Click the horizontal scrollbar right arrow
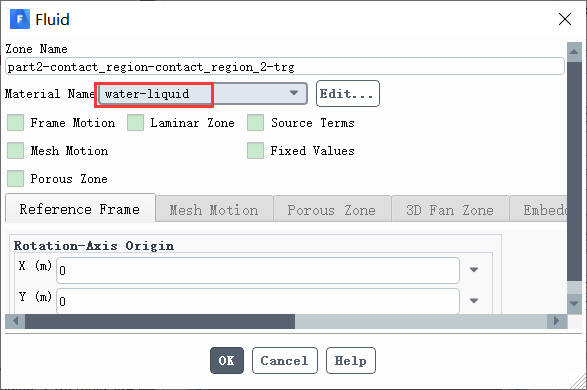587x390 pixels. (x=557, y=321)
